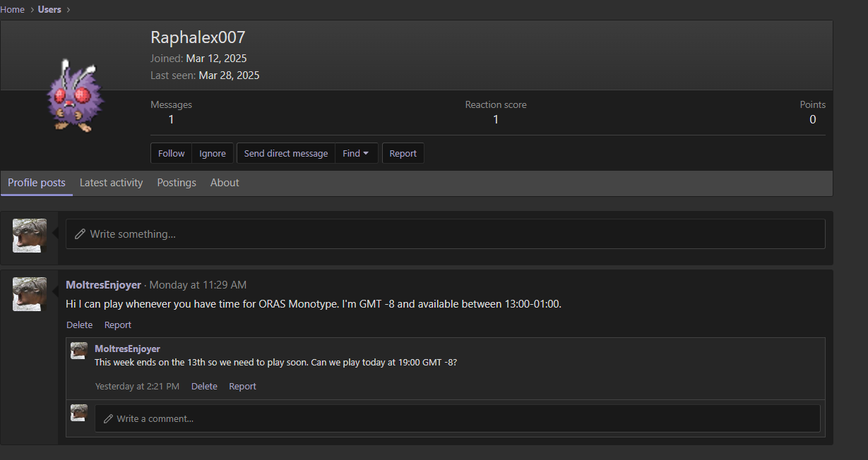The height and width of the screenshot is (460, 868).
Task: Click the Yesterday at 2:21 PM timestamp
Action: (x=137, y=387)
